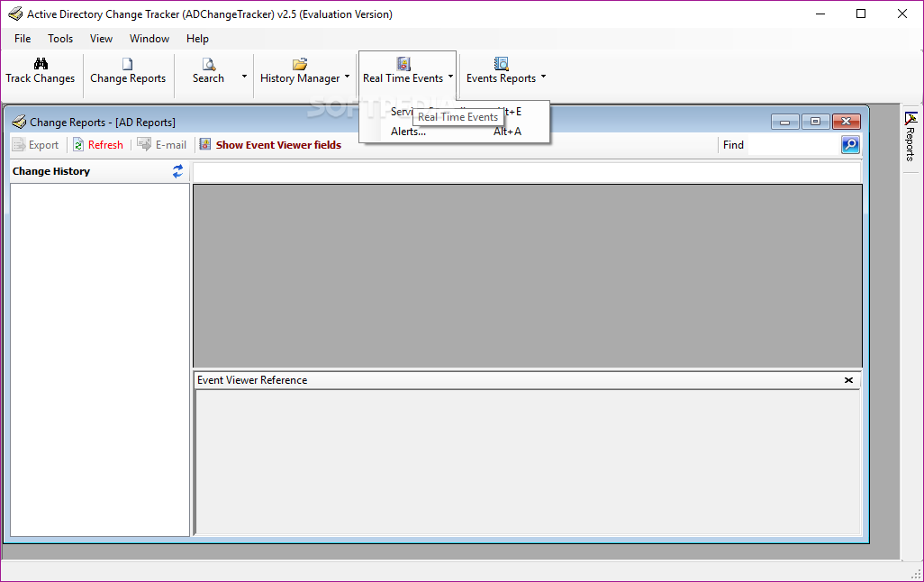This screenshot has height=582, width=924.
Task: Maximize the main application window
Action: [861, 14]
